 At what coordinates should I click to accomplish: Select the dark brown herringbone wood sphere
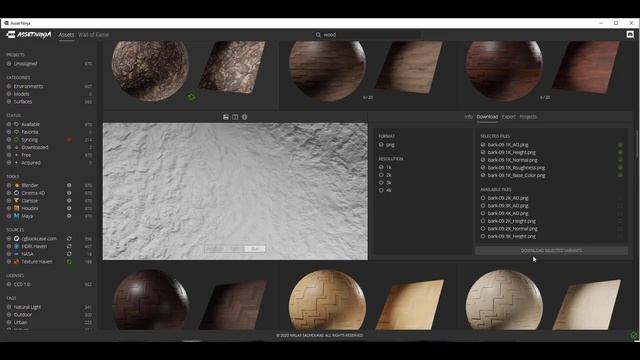[150, 300]
